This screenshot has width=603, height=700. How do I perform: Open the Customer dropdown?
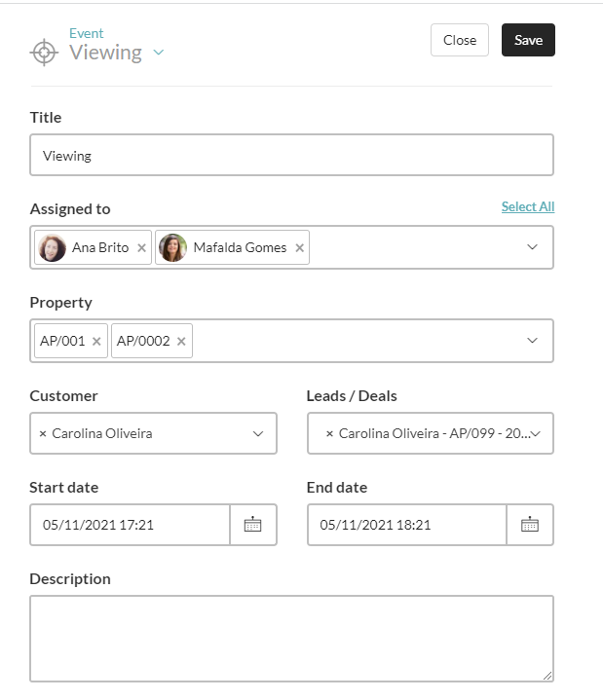click(258, 433)
